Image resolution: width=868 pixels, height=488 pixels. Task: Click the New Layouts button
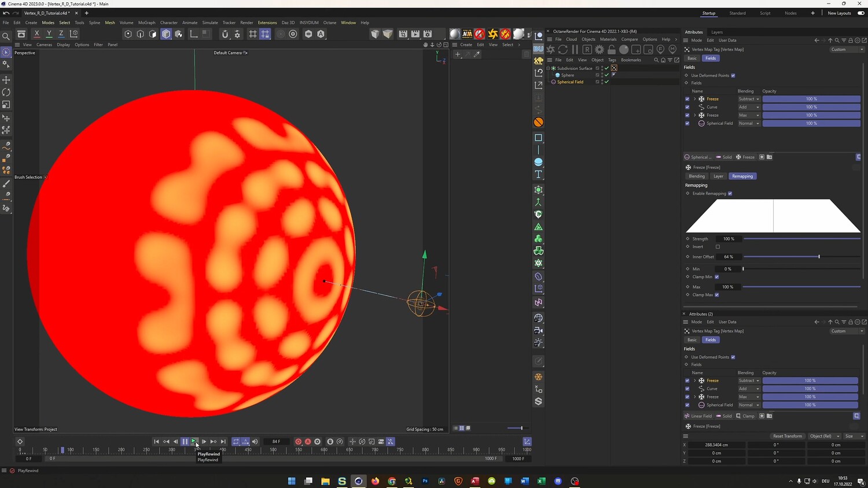(840, 13)
